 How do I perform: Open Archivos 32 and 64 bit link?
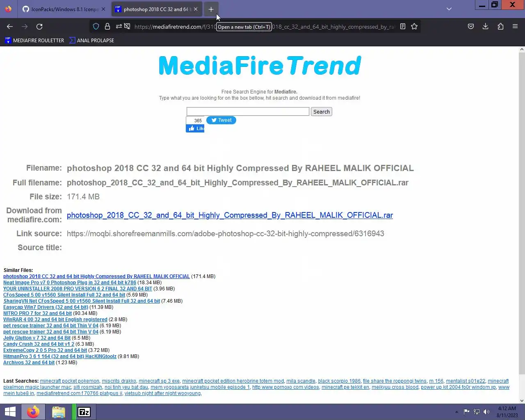29,363
